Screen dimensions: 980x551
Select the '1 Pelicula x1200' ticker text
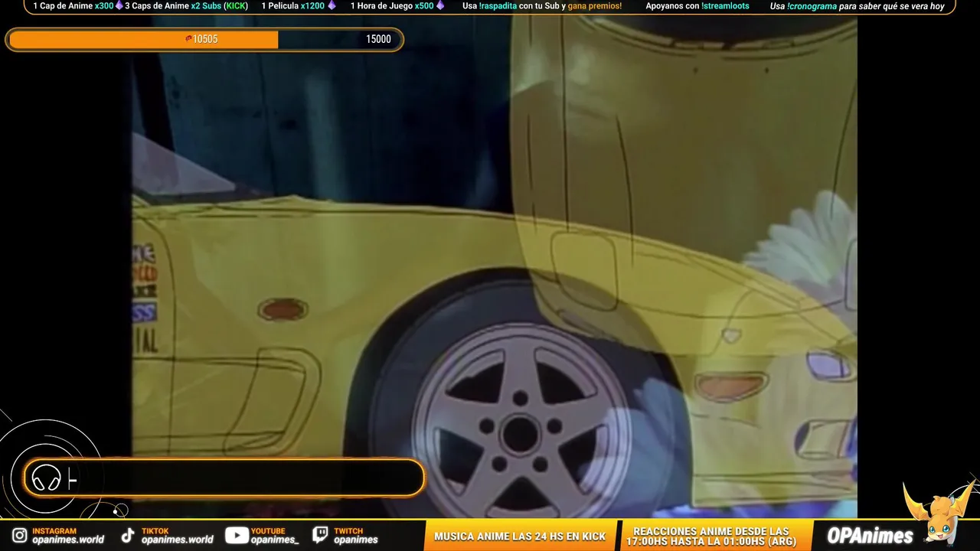(x=293, y=6)
